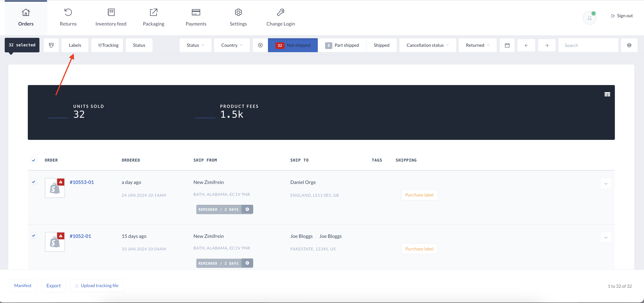Screen dimensions: 644x303
Task: Click the red warning badge on #1052-01
Action: 61,236
